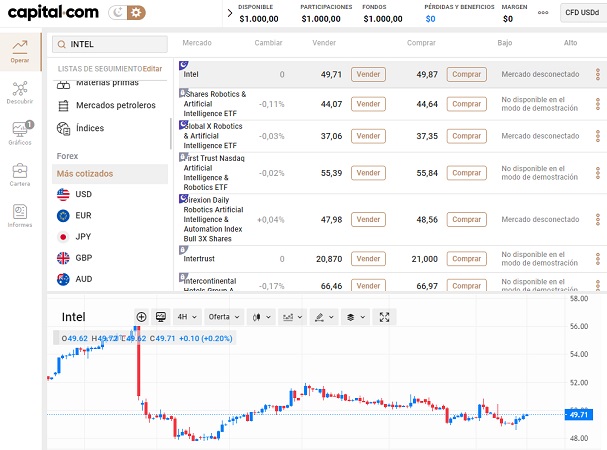Image resolution: width=607 pixels, height=450 pixels.
Task: Click Comprar for Intercontinental Hotels row
Action: coord(466,286)
